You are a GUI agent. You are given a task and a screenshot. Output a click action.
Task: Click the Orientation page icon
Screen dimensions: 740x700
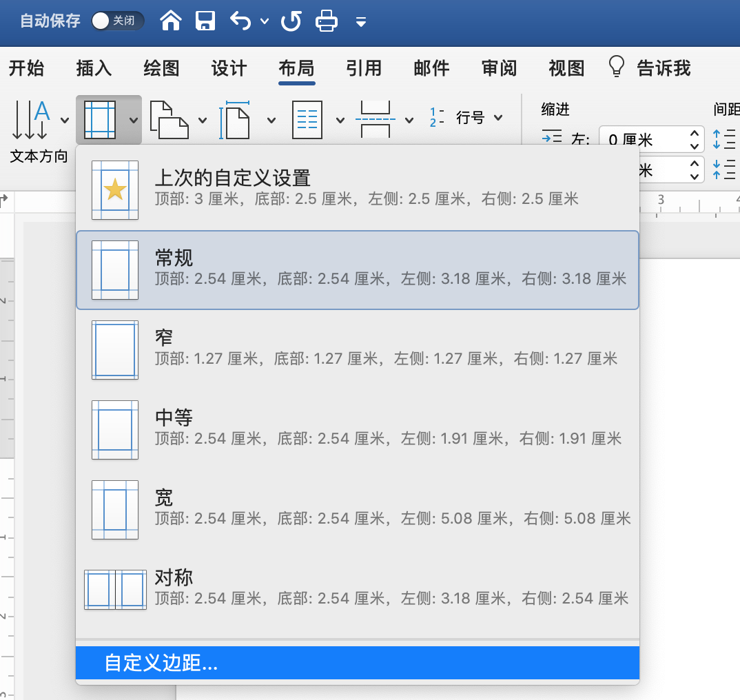tap(169, 119)
